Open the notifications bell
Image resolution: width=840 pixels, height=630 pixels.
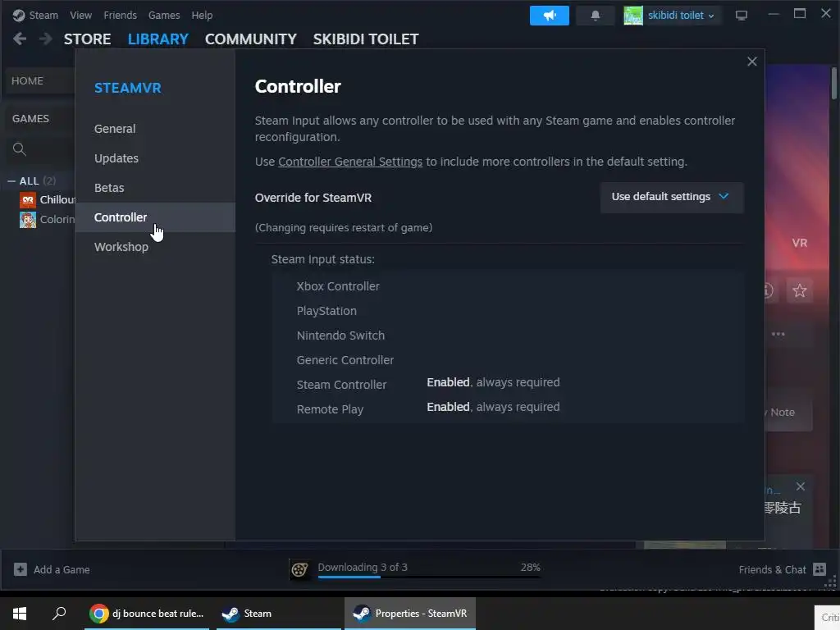pos(595,16)
